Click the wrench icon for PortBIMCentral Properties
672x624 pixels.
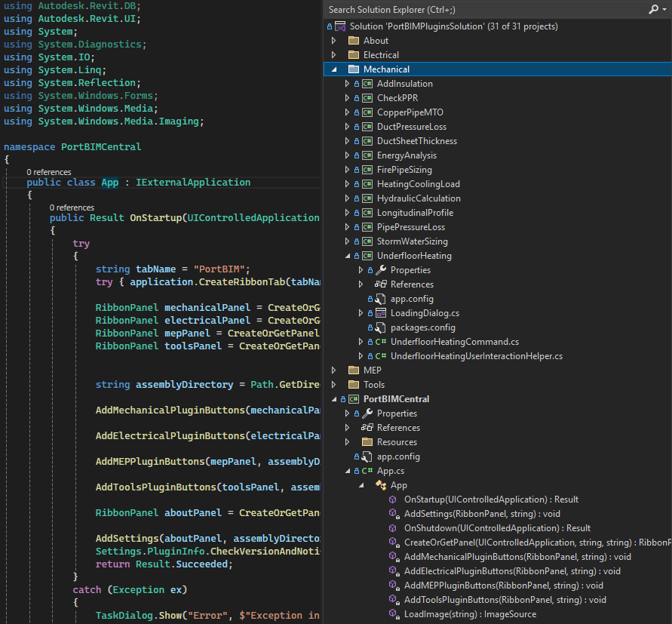[367, 413]
